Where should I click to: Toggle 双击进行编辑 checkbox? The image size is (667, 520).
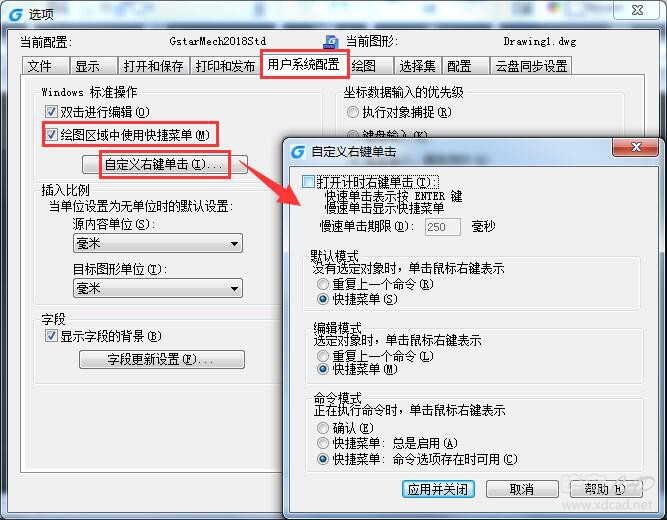(x=51, y=112)
